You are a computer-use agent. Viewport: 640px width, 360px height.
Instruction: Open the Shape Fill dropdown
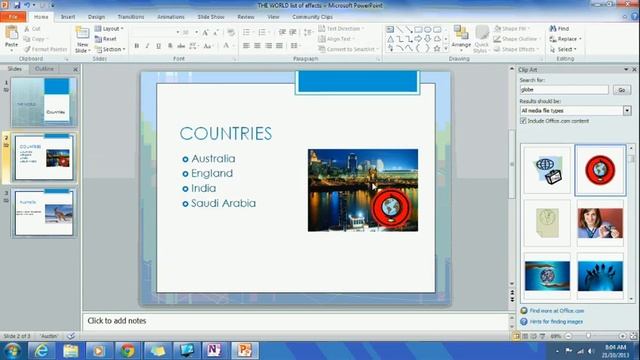tap(512, 29)
